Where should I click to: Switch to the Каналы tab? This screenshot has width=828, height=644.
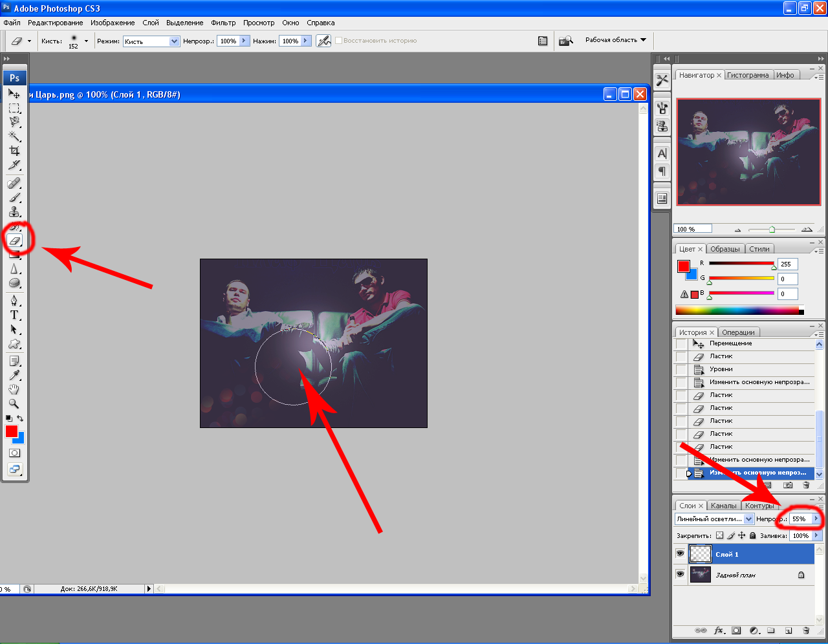click(x=723, y=506)
